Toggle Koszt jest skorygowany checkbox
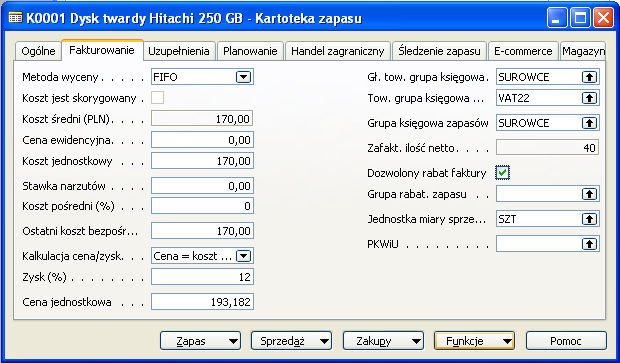This screenshot has width=620, height=363. [157, 98]
